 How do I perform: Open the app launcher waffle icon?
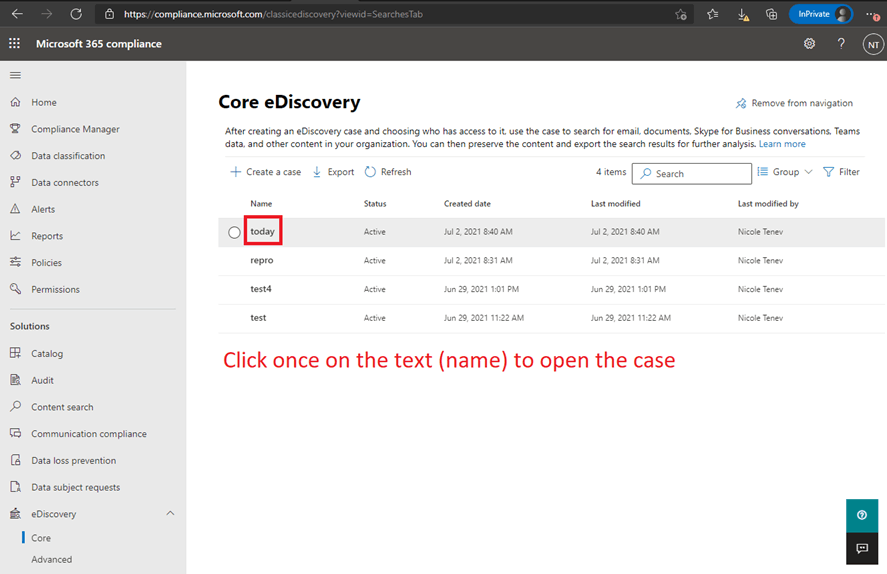[x=14, y=44]
